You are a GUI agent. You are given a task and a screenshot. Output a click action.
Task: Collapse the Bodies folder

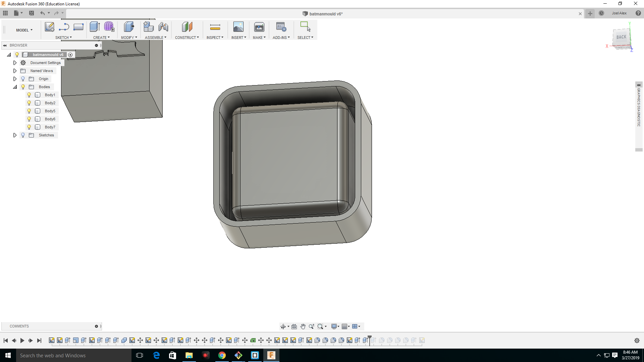coord(15,87)
